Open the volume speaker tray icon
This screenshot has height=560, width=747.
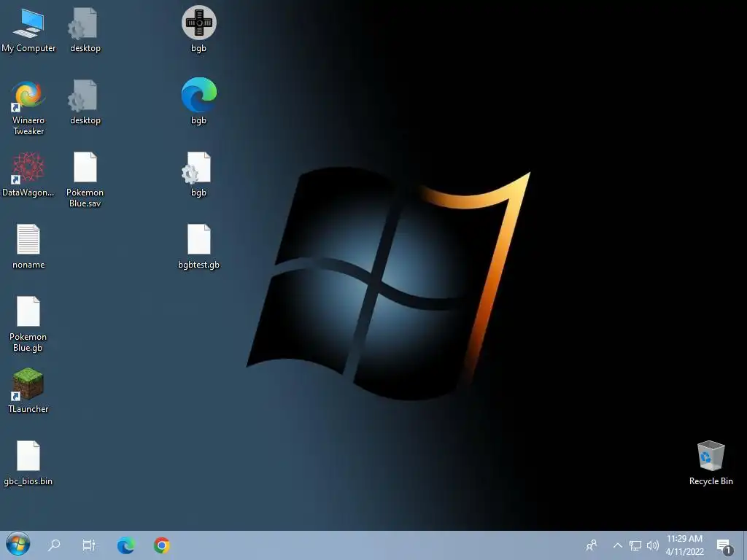tap(653, 545)
